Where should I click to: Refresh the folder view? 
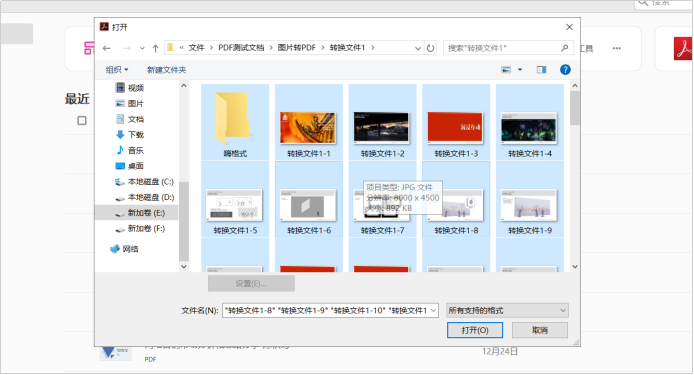pos(430,48)
